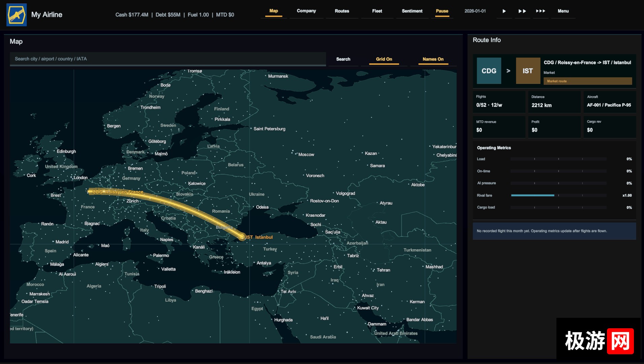The image size is (644, 364).
Task: Click CDG Roissy-en-France map label
Action: click(118, 192)
